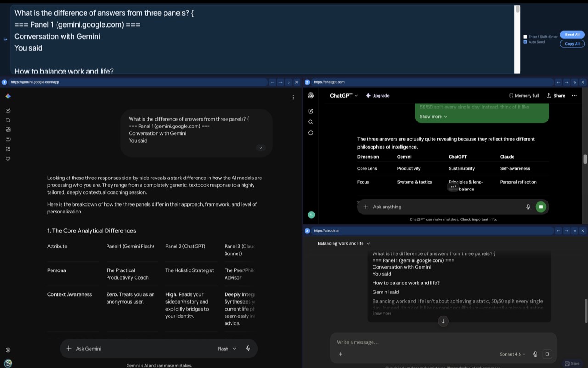The height and width of the screenshot is (368, 588).
Task: Open the ChatGPT model selector dropdown
Action: [344, 96]
